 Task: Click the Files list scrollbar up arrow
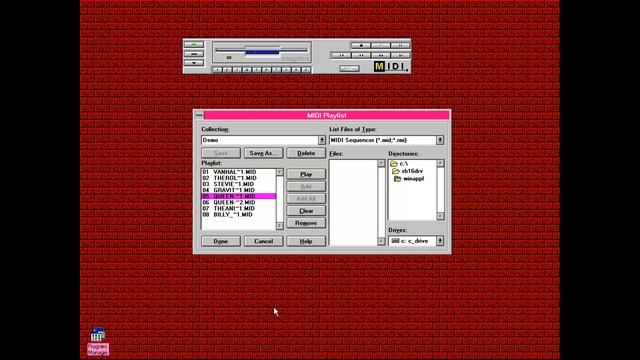(x=381, y=163)
